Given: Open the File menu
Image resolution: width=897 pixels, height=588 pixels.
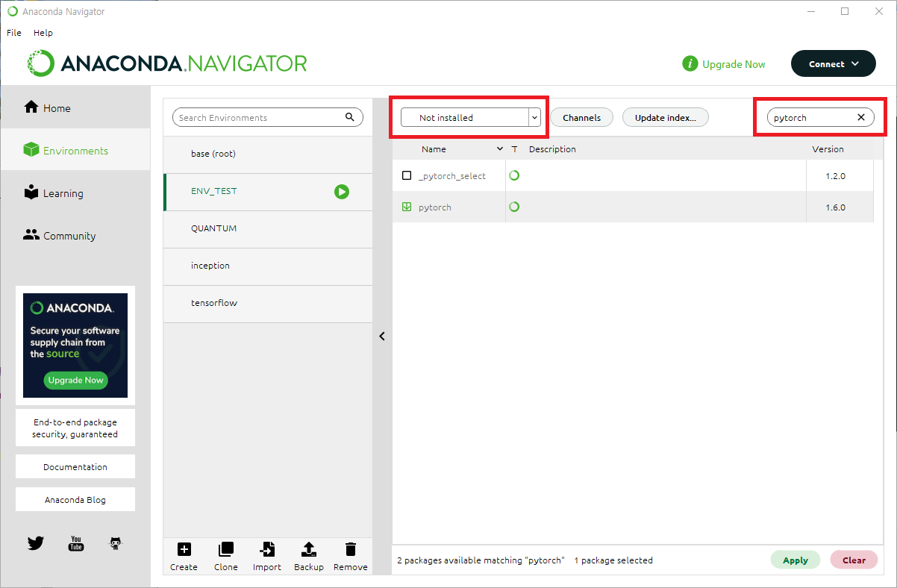Looking at the screenshot, I should tap(14, 33).
